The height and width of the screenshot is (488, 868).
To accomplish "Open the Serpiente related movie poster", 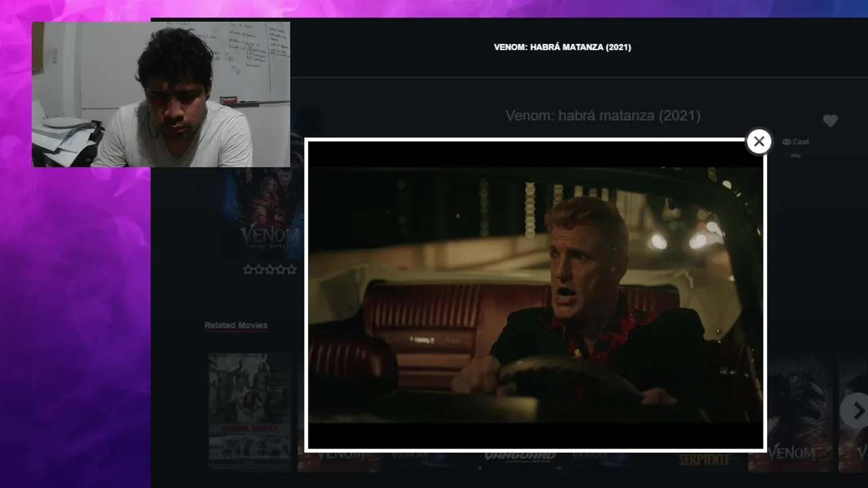I will tap(700, 461).
